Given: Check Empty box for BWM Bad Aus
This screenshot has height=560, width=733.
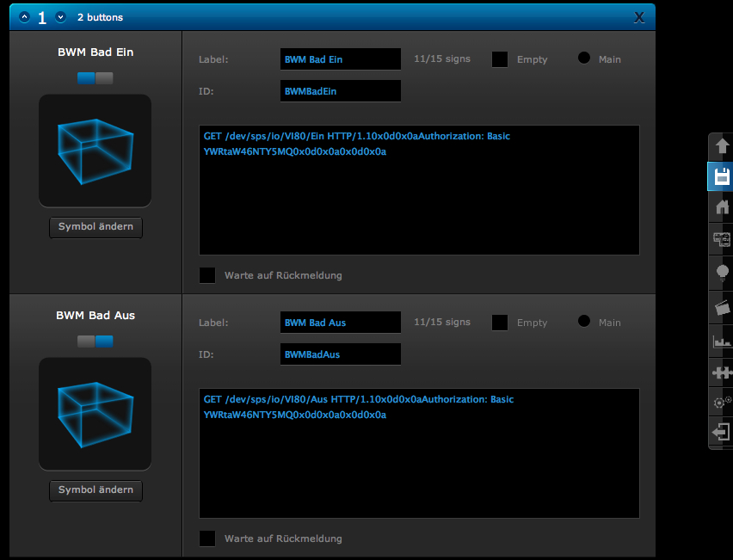Looking at the screenshot, I should (500, 323).
